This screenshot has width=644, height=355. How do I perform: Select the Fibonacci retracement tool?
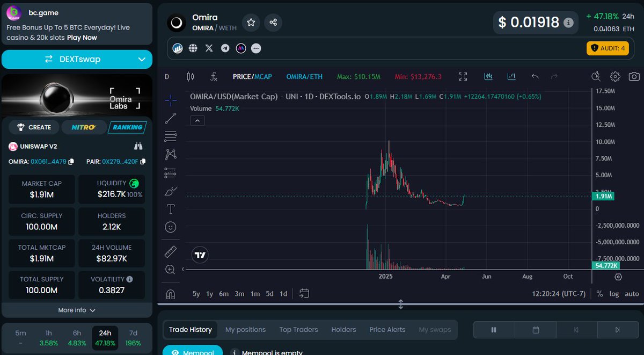[171, 136]
